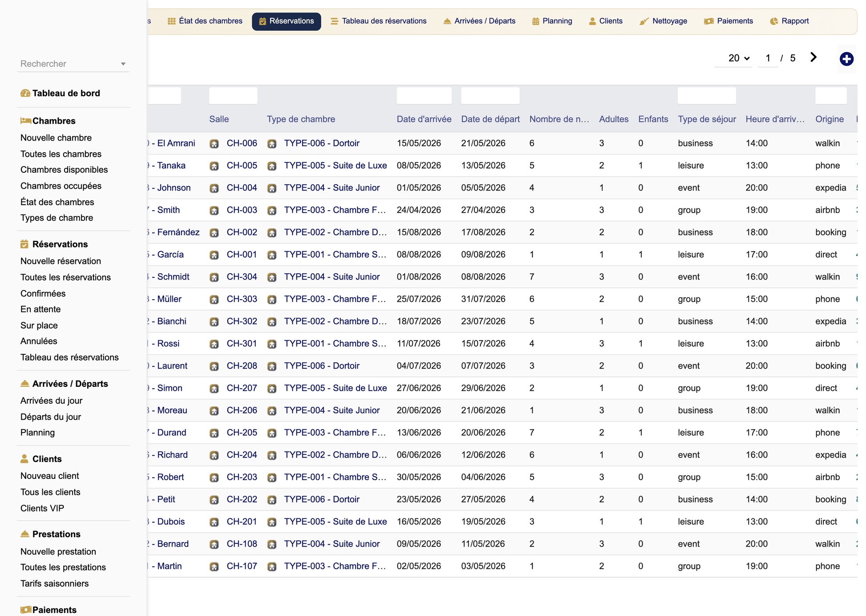The width and height of the screenshot is (866, 616).
Task: Open Nouvelle réservation in sidebar
Action: [61, 261]
